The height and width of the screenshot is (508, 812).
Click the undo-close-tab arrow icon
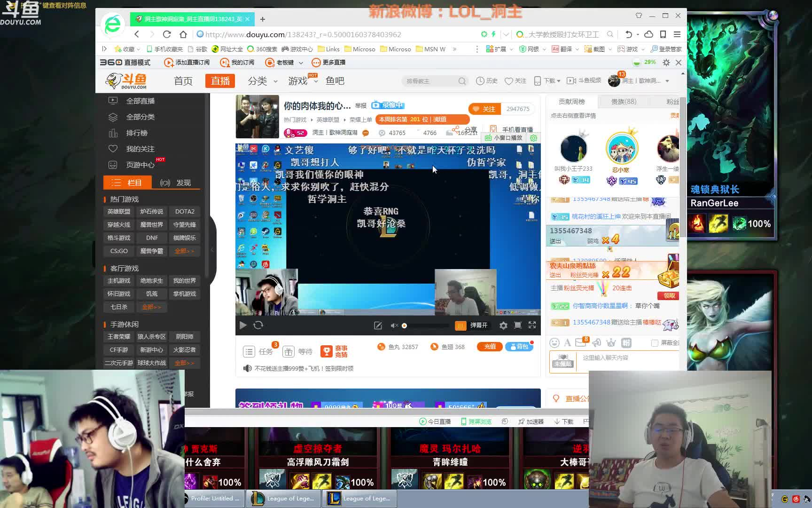click(x=629, y=34)
